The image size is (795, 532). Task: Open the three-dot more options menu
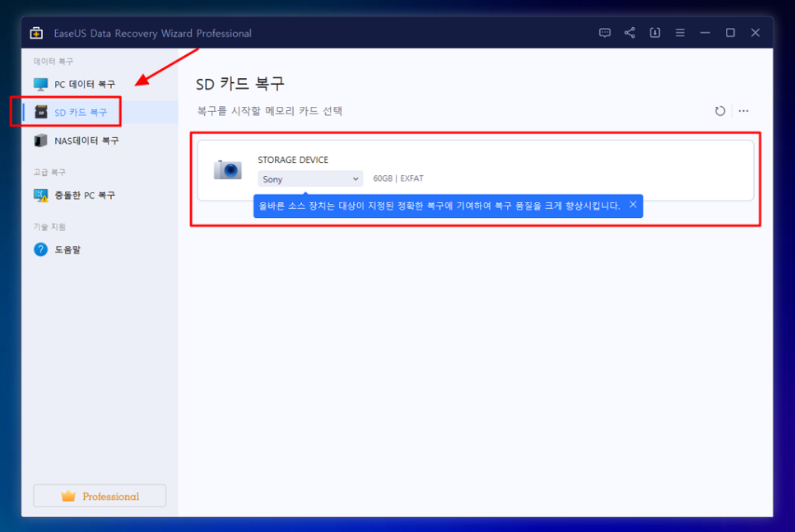(743, 111)
